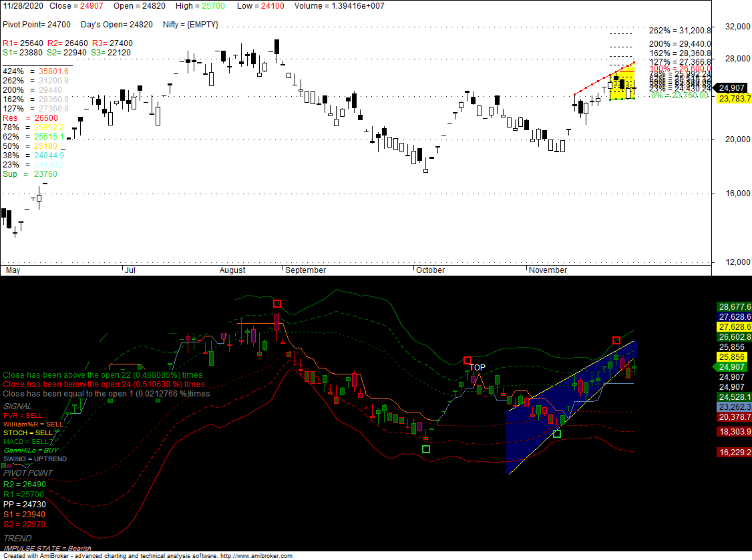This screenshot has height=560, width=752.
Task: Click the 'September' label on time axis
Action: pyautogui.click(x=305, y=270)
